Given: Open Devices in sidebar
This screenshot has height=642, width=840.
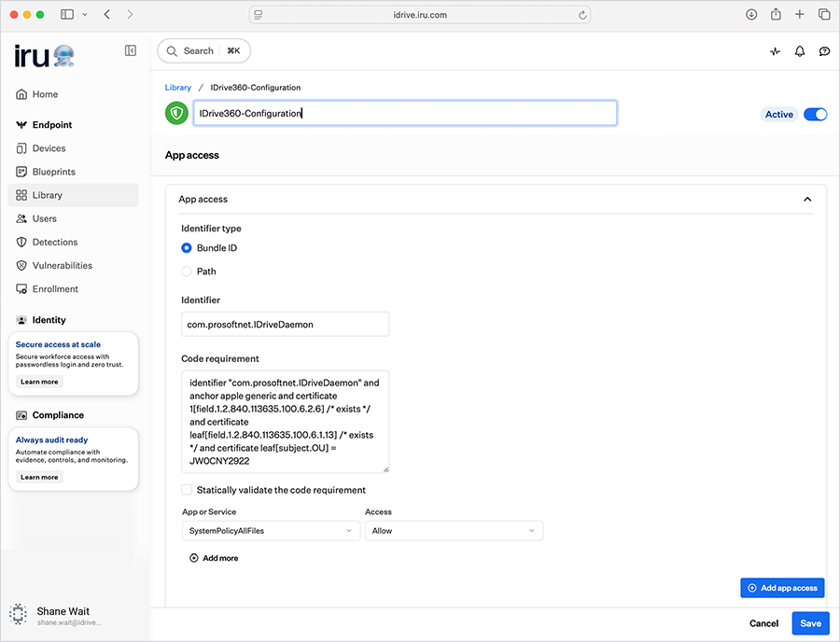Looking at the screenshot, I should (x=74, y=148).
